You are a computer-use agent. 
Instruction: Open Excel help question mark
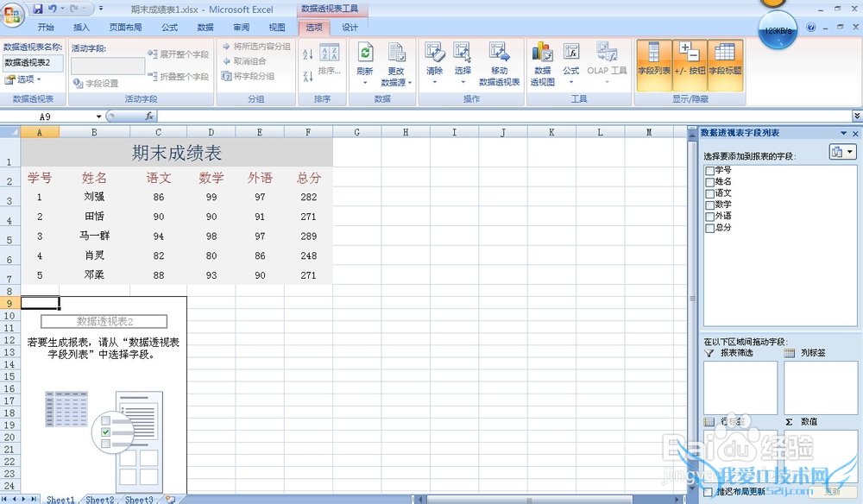pos(810,27)
